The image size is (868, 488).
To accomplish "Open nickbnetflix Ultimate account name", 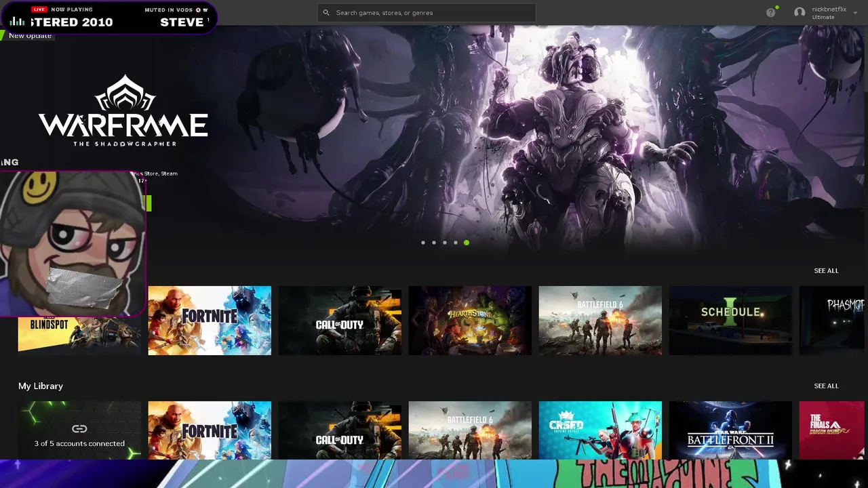I will point(829,13).
